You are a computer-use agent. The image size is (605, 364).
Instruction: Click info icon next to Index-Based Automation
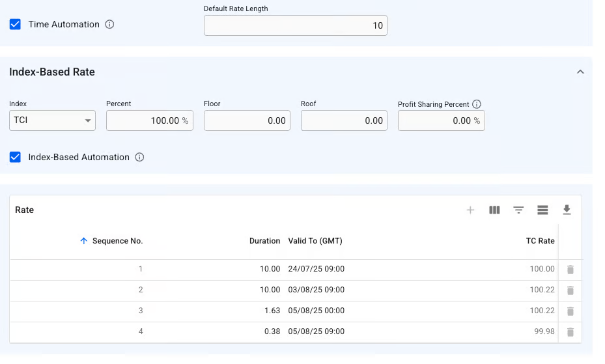point(139,158)
